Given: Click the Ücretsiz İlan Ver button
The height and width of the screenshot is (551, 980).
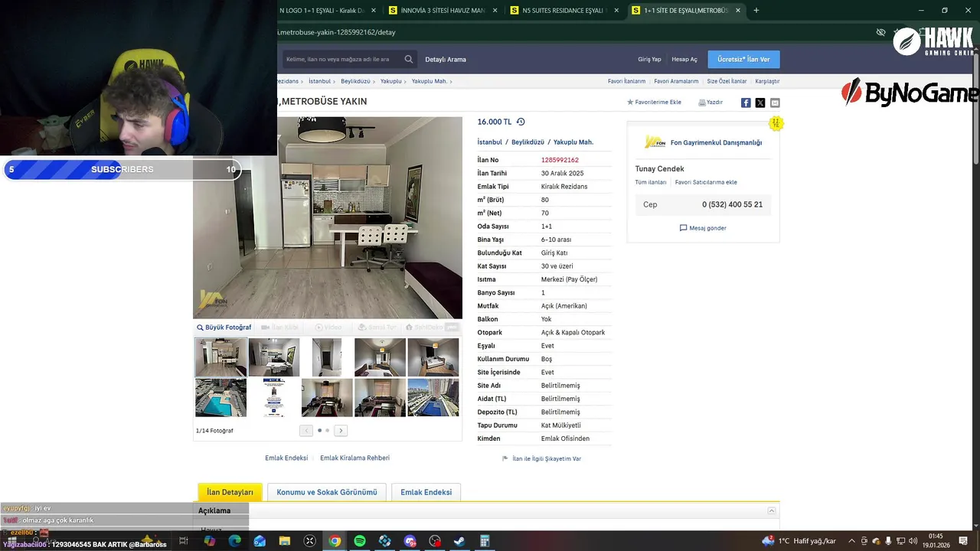Looking at the screenshot, I should [x=743, y=59].
